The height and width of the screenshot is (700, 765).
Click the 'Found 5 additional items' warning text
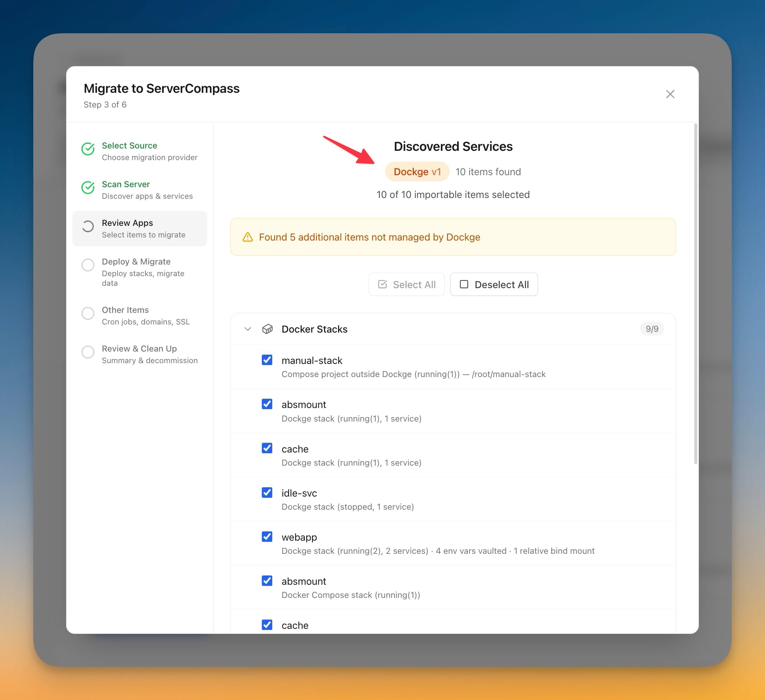coord(370,237)
